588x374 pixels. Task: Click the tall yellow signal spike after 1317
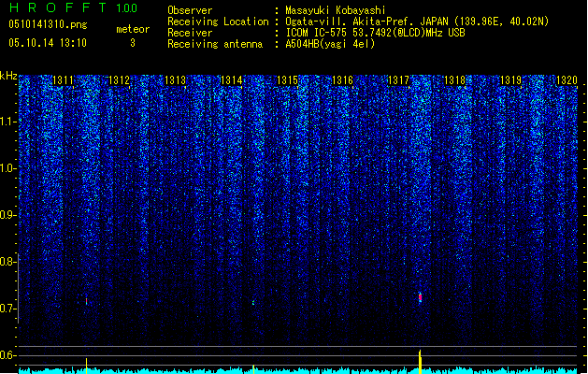click(x=420, y=362)
